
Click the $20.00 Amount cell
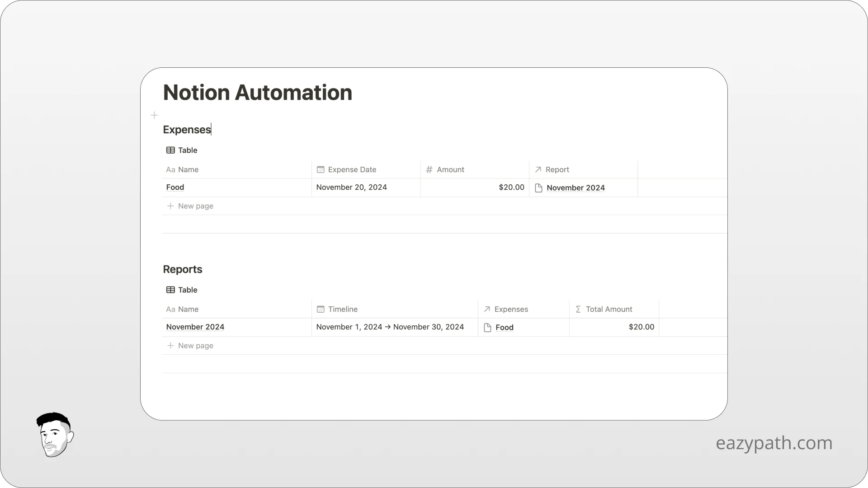[511, 187]
